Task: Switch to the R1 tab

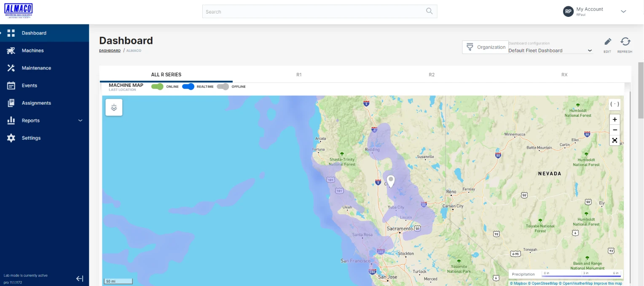Action: click(299, 75)
